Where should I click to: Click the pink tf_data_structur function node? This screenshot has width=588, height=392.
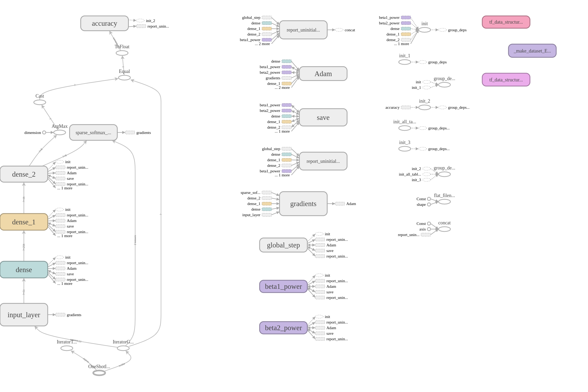[506, 22]
